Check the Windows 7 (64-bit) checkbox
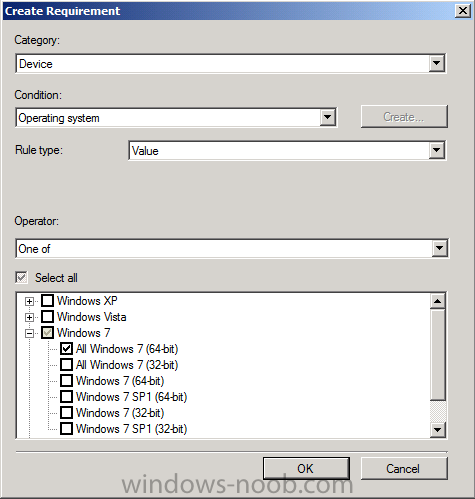Viewport: 475px width, 499px height. click(66, 381)
